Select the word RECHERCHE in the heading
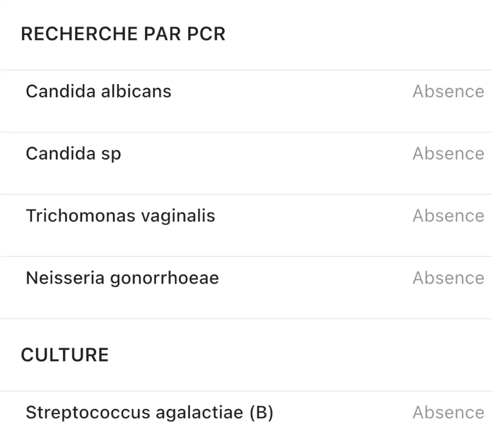This screenshot has height=448, width=492. coord(79,34)
